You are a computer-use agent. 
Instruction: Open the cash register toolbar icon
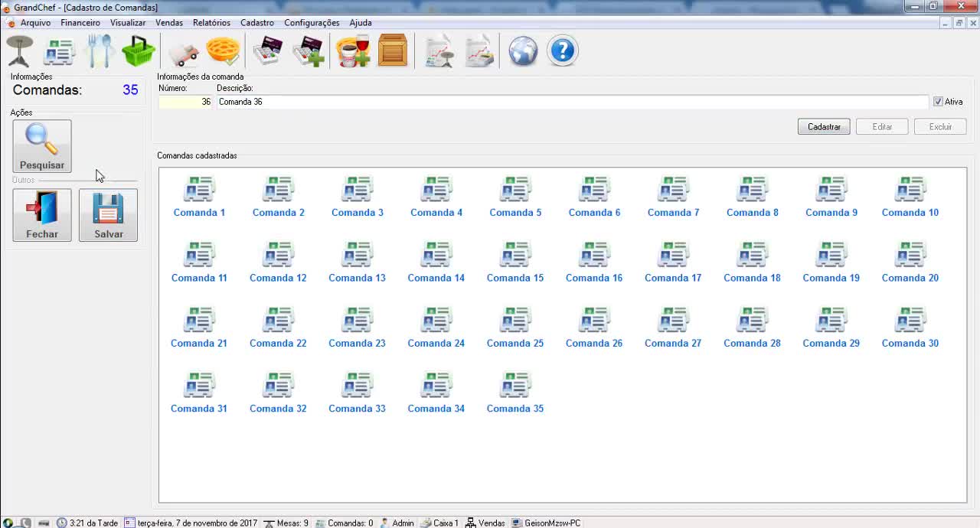point(267,51)
